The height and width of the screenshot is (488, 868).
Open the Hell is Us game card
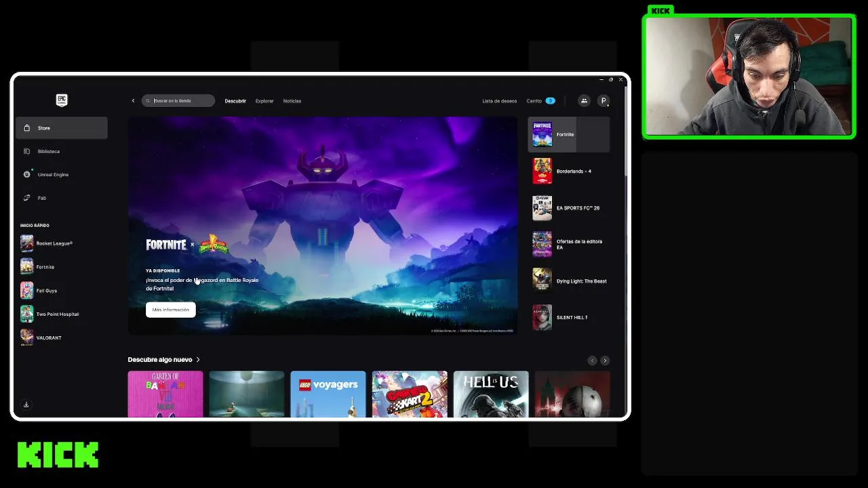point(491,394)
